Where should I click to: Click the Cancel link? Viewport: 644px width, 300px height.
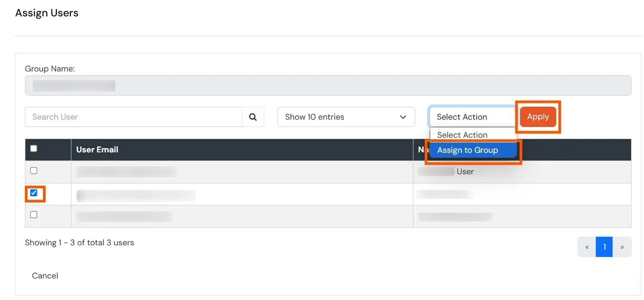click(x=45, y=275)
